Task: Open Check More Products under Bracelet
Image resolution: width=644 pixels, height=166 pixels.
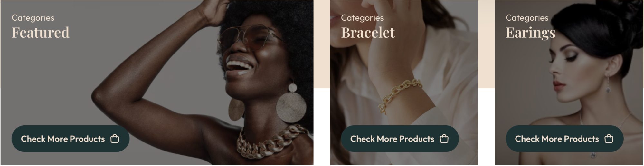Action: (400, 139)
